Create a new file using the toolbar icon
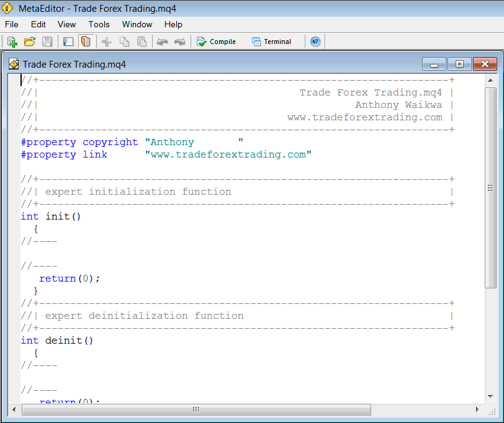The width and height of the screenshot is (504, 423). (12, 41)
